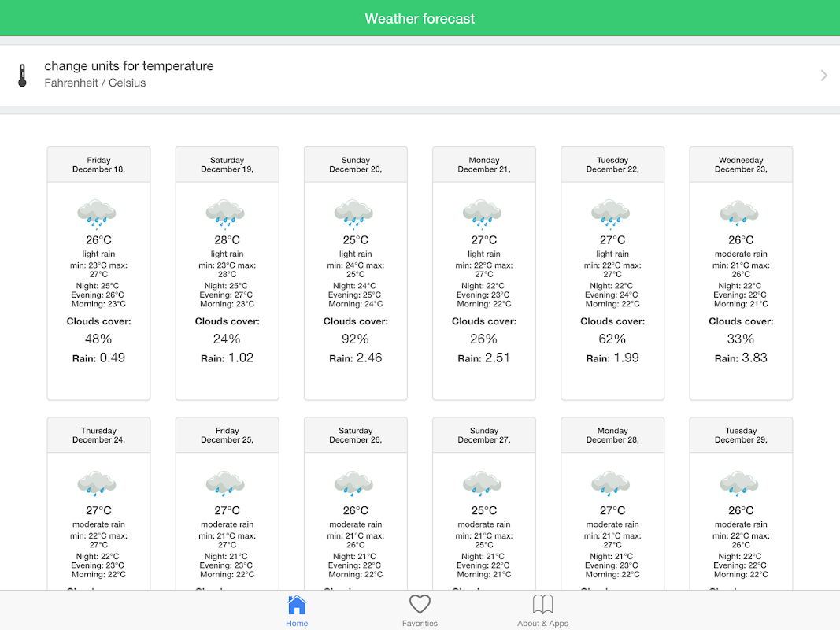This screenshot has height=630, width=840.
Task: Select the Wednesday December 23 card header
Action: 741,165
